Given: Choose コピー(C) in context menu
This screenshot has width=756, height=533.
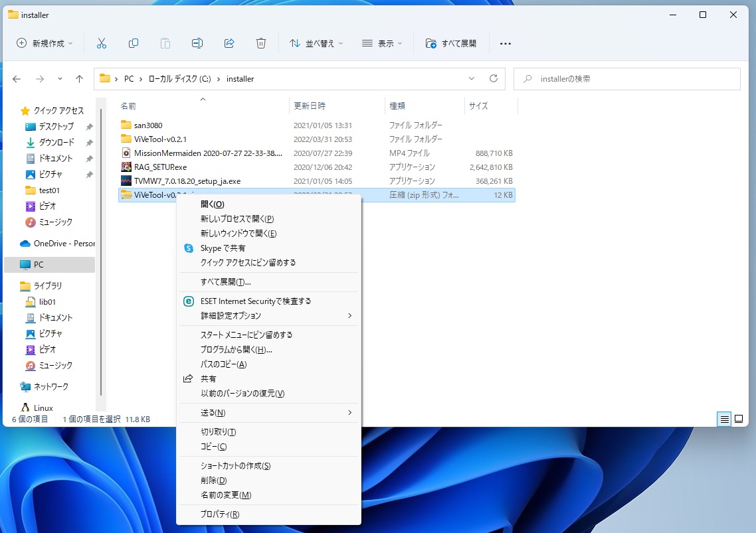Looking at the screenshot, I should (x=268, y=447).
